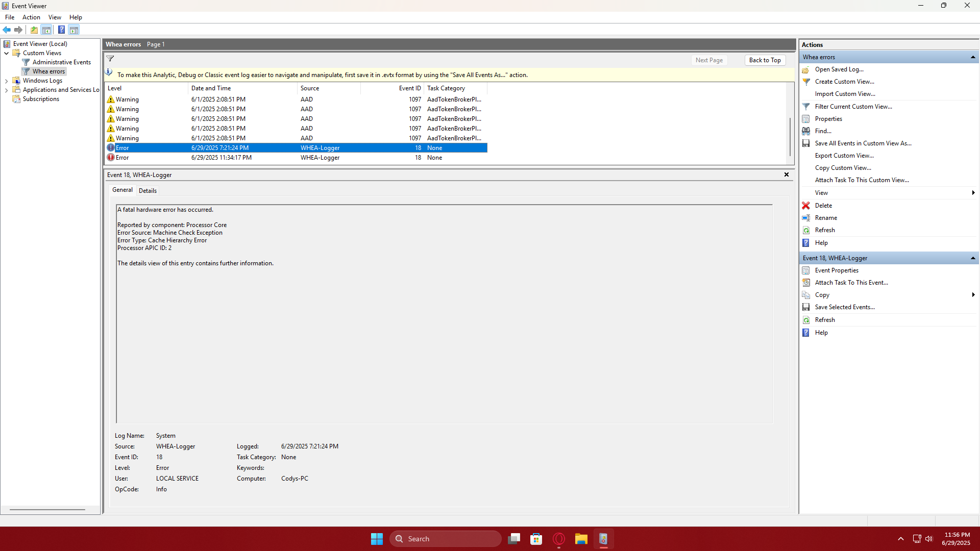Click the Back arrow toolbar icon
Viewport: 980px width, 551px height.
coord(7,30)
